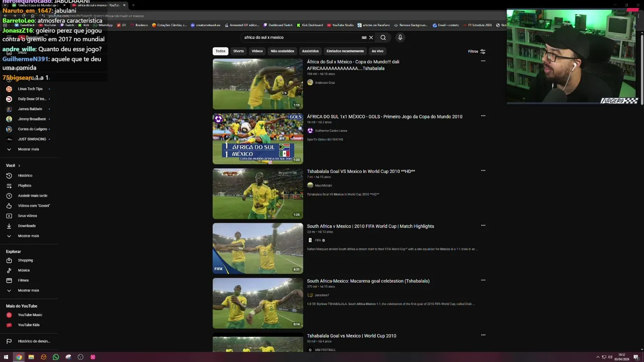Select the Ao vivo filter chip
This screenshot has width=644, height=362.
pyautogui.click(x=377, y=51)
